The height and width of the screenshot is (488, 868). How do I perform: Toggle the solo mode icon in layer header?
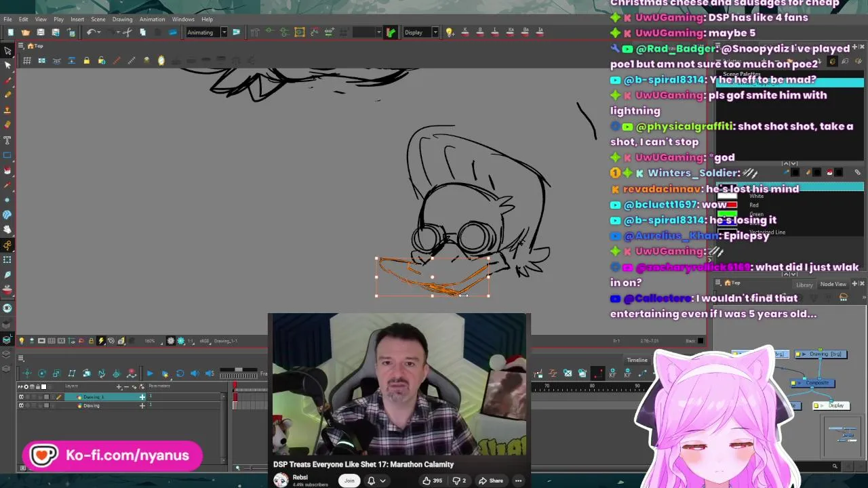(26, 387)
